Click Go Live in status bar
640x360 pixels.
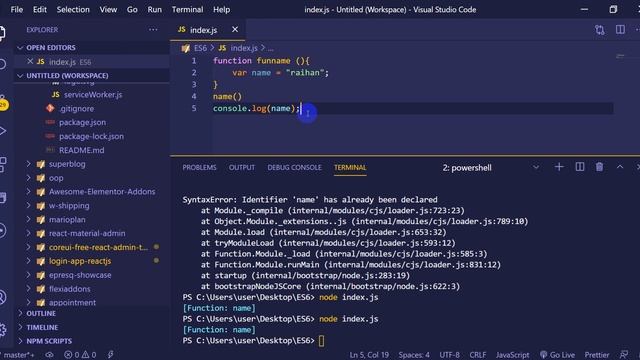point(557,355)
